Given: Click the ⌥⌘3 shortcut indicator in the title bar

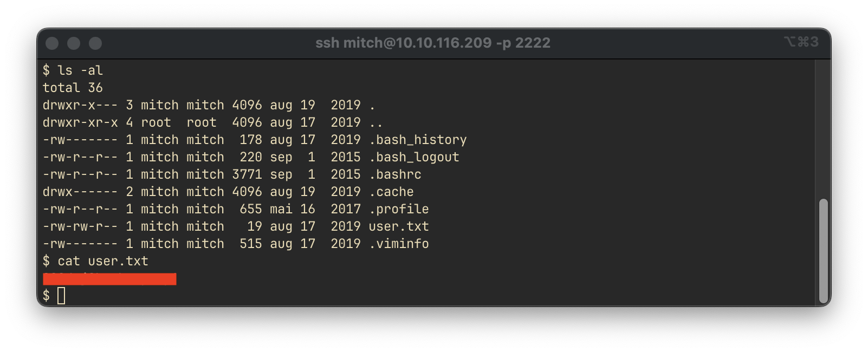Looking at the screenshot, I should tap(801, 42).
